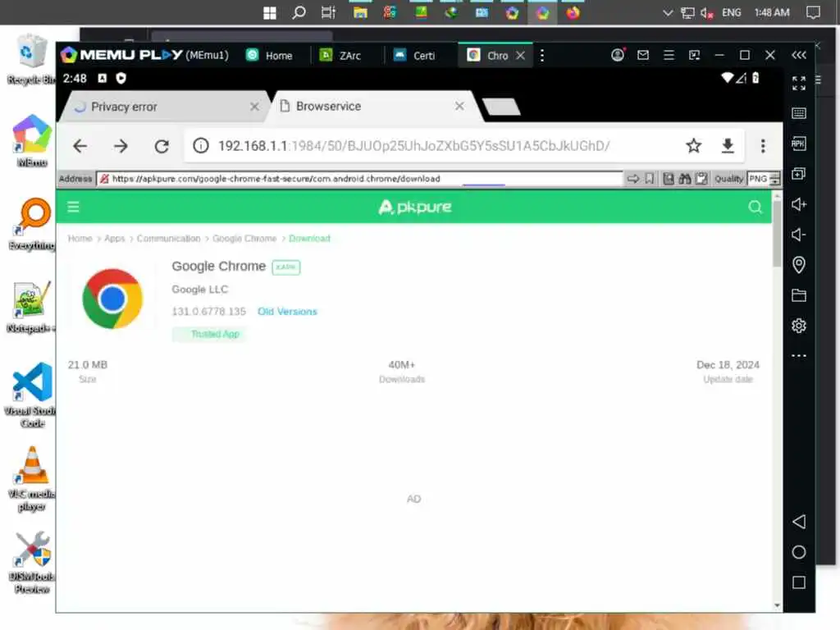The width and height of the screenshot is (840, 630).
Task: Reload the page in Chrome
Action: 162,146
